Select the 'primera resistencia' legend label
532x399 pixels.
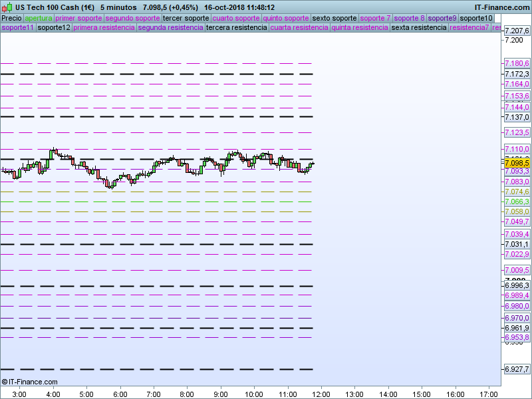104,27
